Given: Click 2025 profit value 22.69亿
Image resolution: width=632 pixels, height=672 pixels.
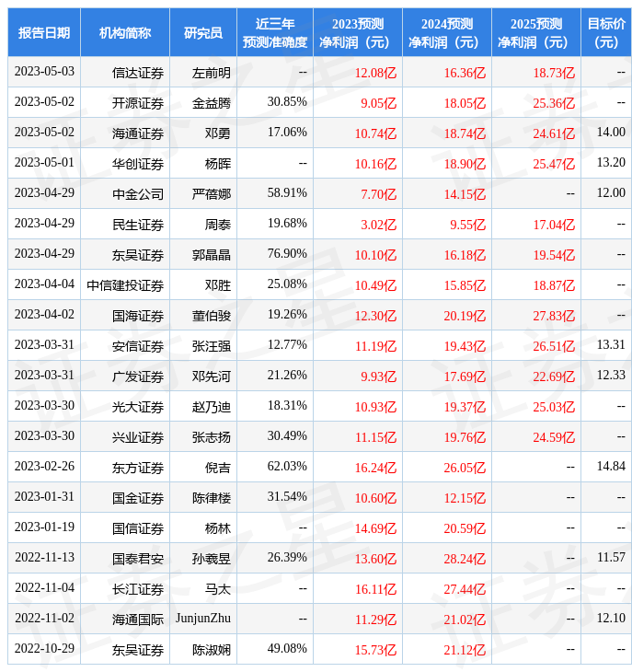Looking at the screenshot, I should [554, 377].
